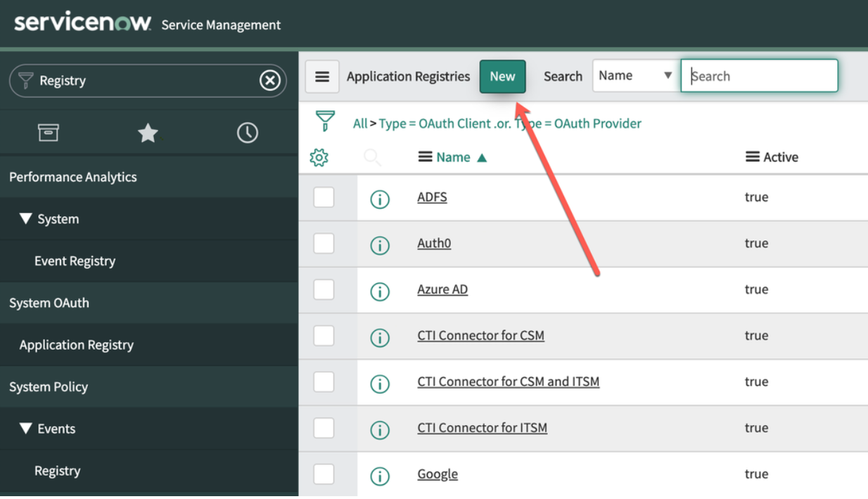Viewport: 868px width, 499px height.
Task: Open the search field selector showing Name
Action: (x=635, y=75)
